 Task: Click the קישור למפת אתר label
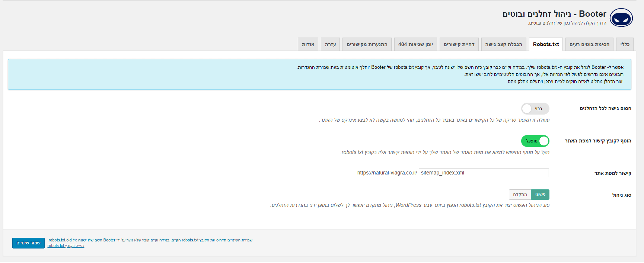click(x=613, y=173)
